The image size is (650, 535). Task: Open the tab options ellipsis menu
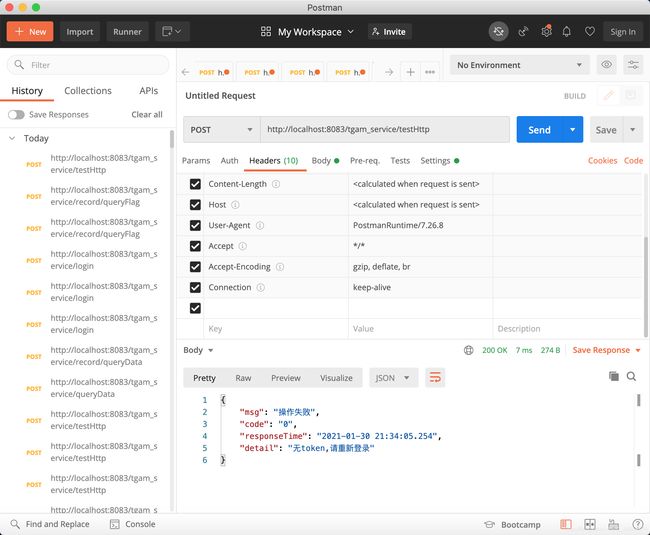pyautogui.click(x=430, y=72)
